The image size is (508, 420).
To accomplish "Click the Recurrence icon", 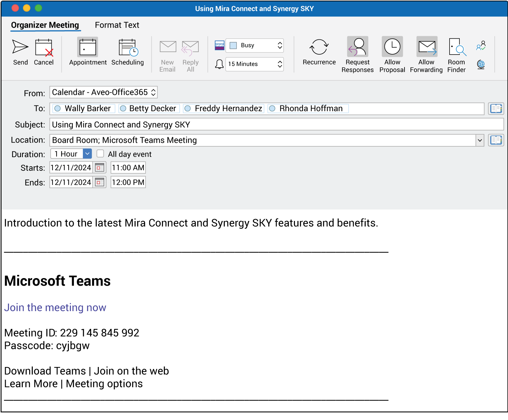I will point(319,47).
